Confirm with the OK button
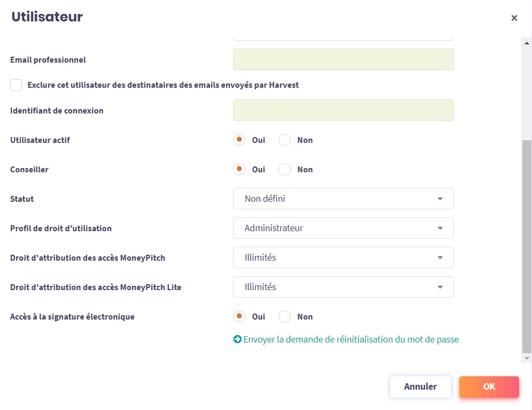 (489, 386)
